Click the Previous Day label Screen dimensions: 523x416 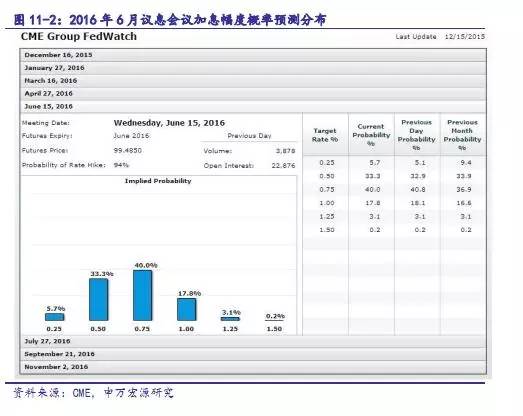[x=249, y=136]
